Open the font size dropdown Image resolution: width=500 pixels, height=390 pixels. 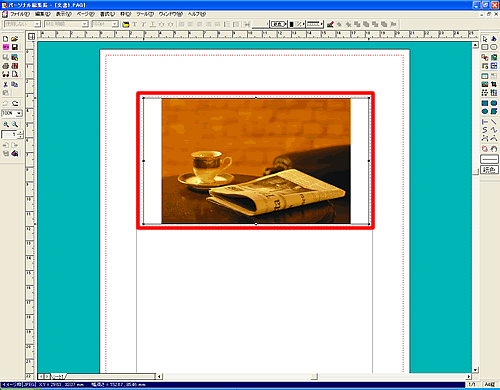click(115, 24)
